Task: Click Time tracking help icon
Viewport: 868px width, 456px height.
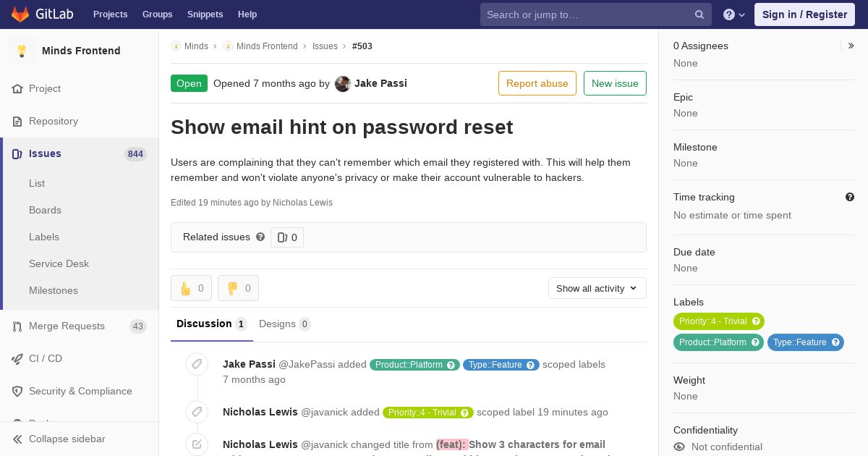Action: (850, 197)
